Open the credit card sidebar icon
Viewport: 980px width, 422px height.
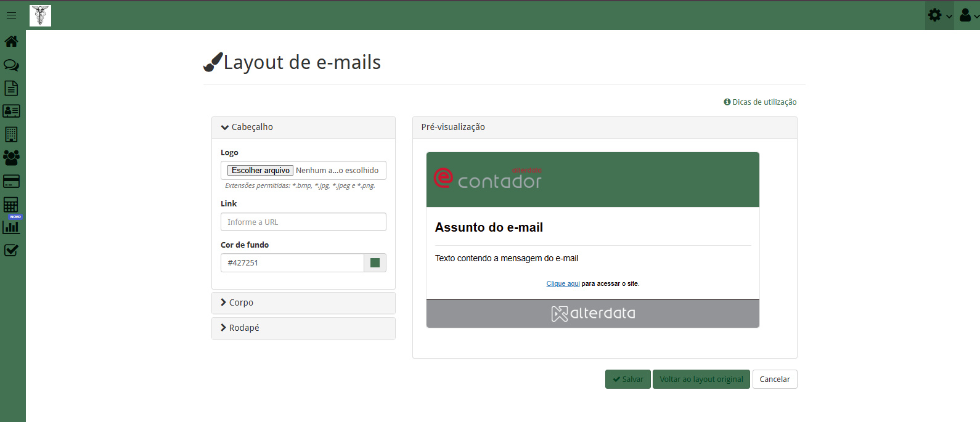11,181
